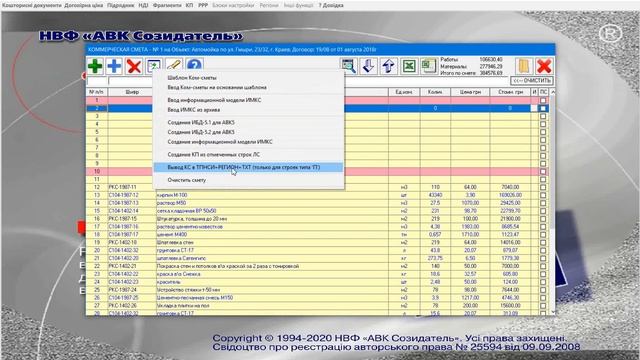Choose 'Ввод информационной модели ИМКС'

[x=214, y=100]
